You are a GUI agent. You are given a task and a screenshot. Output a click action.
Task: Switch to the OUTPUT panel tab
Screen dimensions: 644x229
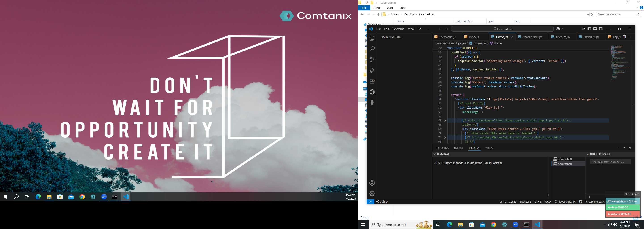pyautogui.click(x=458, y=148)
